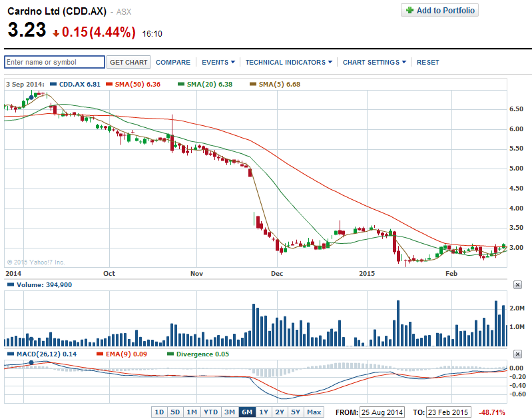Screen dimensions: 532x419
Task: Click the Compare link
Action: coord(173,62)
